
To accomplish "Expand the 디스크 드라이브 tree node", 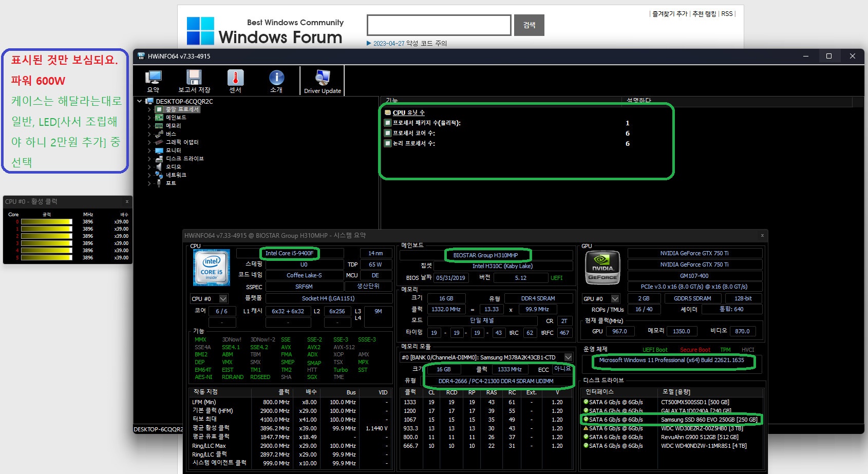I will point(149,159).
